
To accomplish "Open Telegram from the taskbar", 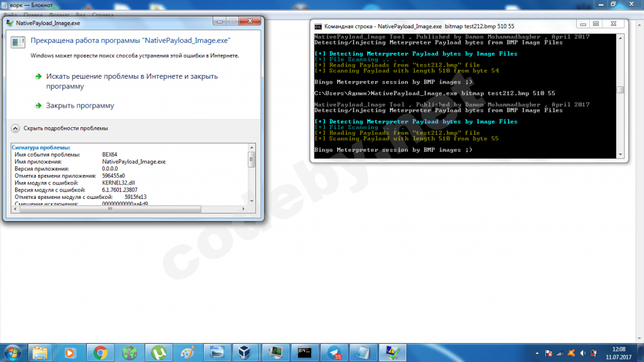I will click(334, 353).
